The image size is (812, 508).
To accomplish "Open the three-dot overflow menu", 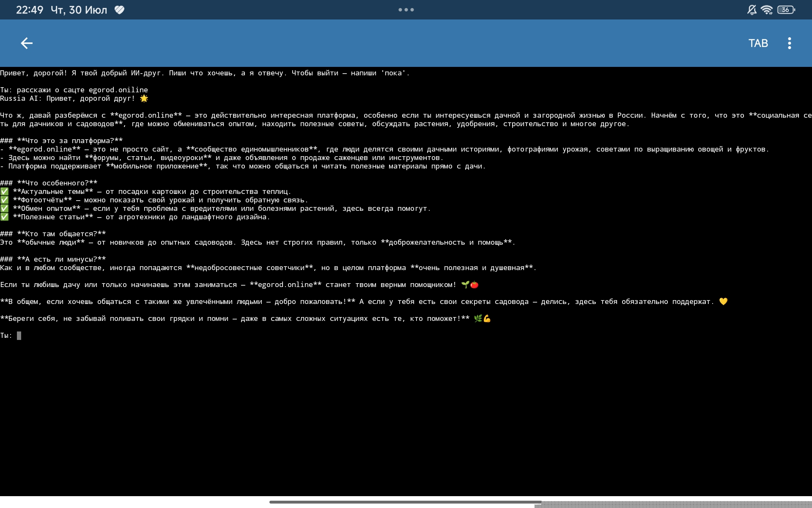I will tap(789, 43).
